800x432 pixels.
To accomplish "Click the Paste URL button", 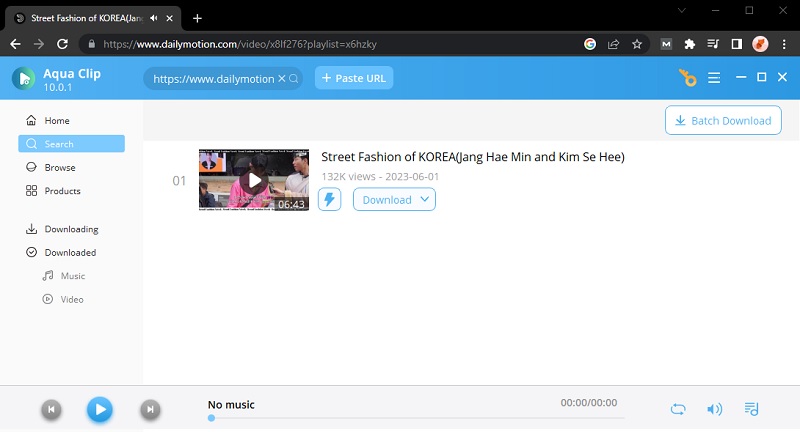I will click(354, 78).
